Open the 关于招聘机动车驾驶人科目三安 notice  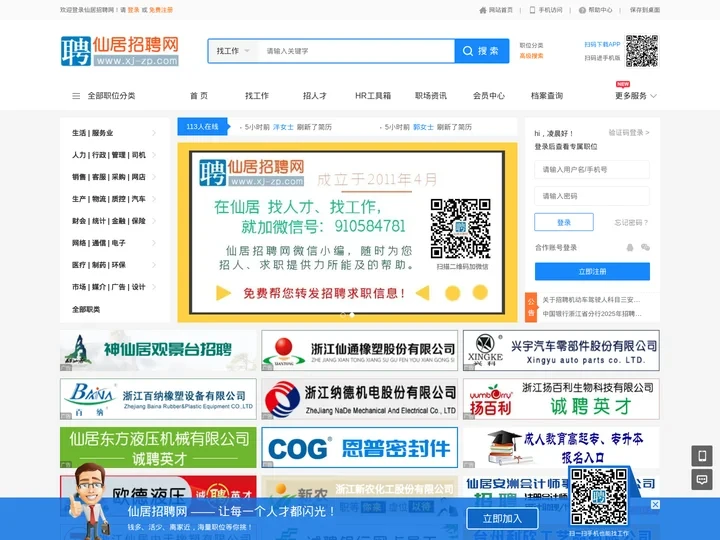click(591, 300)
